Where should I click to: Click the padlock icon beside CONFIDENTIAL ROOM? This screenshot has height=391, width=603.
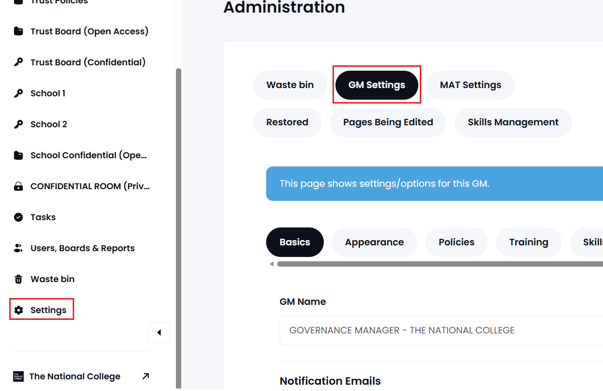pyautogui.click(x=18, y=186)
